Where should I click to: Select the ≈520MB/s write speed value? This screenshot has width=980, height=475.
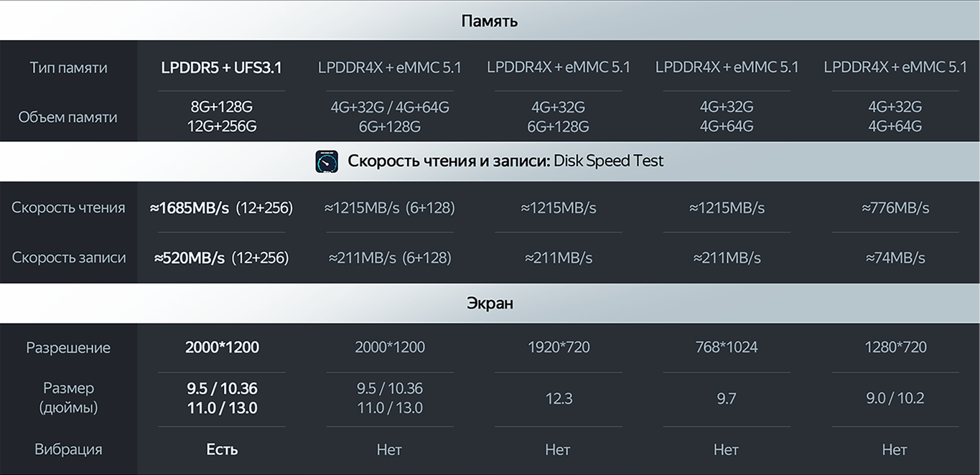pyautogui.click(x=190, y=258)
